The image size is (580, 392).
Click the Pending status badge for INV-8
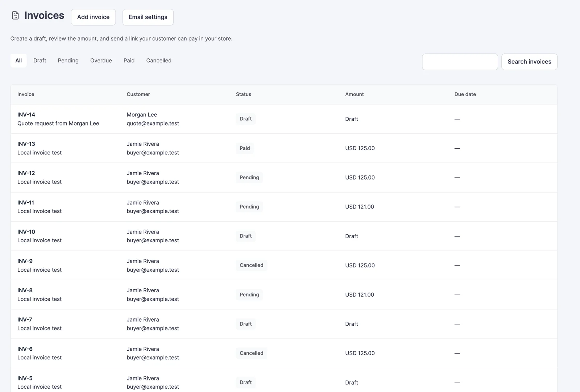[249, 295]
